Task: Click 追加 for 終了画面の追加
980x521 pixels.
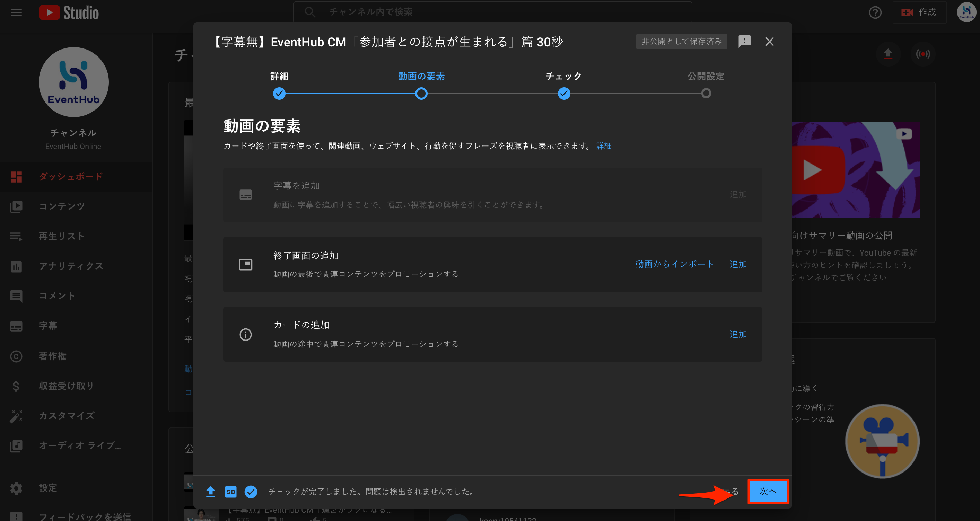Action: click(738, 264)
